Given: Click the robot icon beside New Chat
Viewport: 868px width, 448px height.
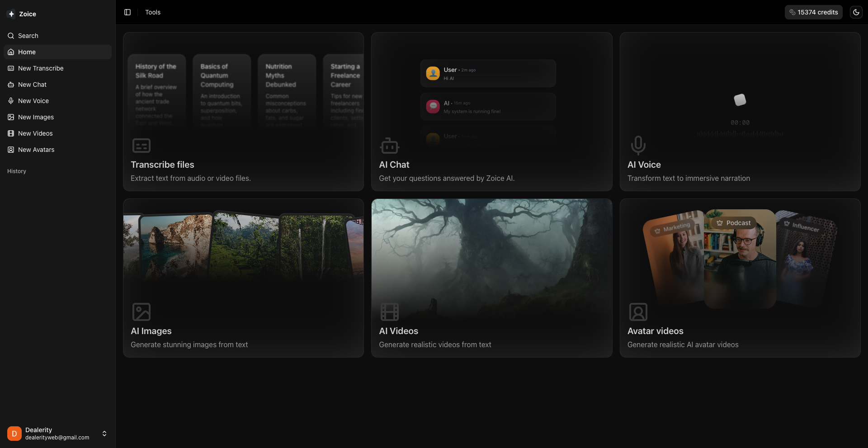Looking at the screenshot, I should click(x=11, y=85).
